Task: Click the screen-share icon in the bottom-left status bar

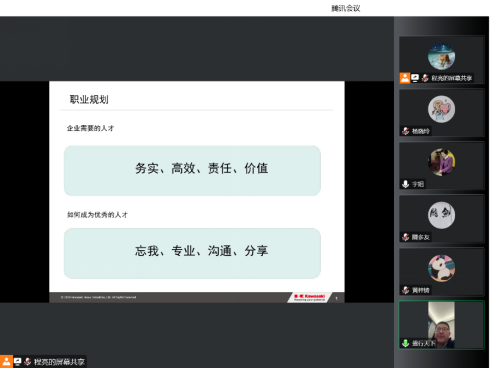Action: click(x=18, y=362)
